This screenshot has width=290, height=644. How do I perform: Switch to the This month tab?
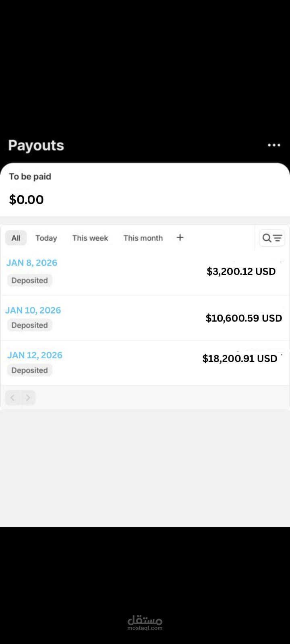143,238
